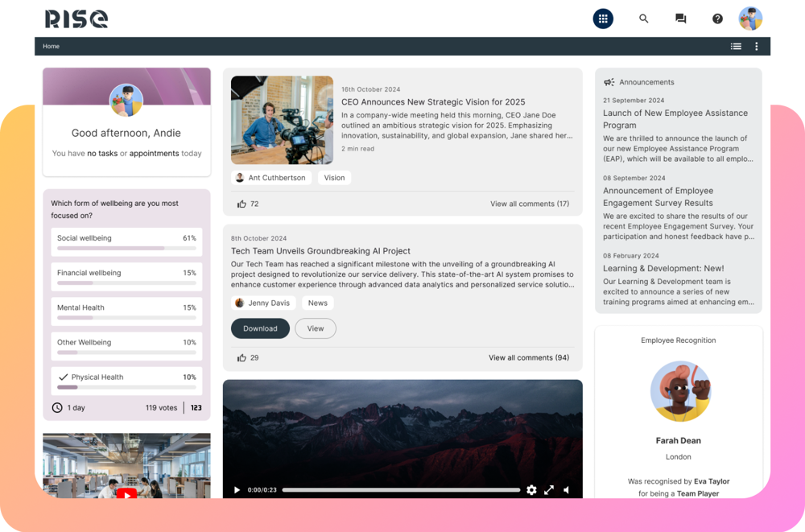Open the chat messages icon
805x532 pixels.
pyautogui.click(x=680, y=19)
